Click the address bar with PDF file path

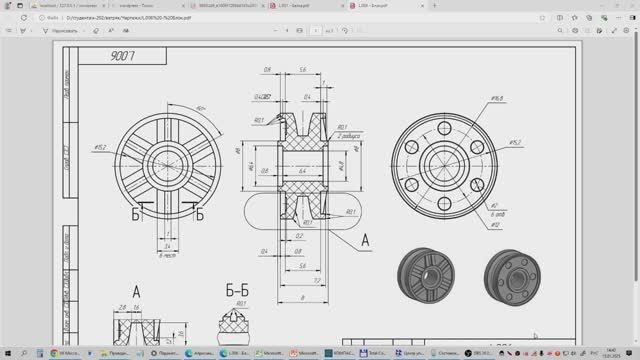(286, 18)
